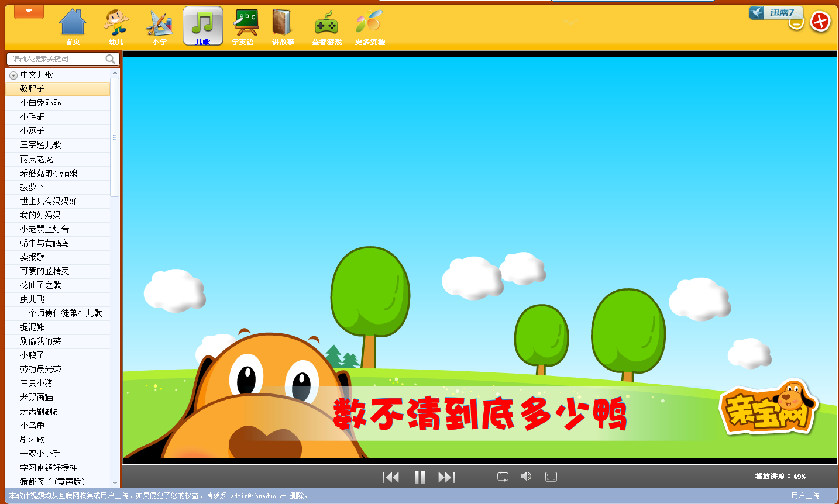
Task: Play the song 小燕子
Action: [x=57, y=131]
